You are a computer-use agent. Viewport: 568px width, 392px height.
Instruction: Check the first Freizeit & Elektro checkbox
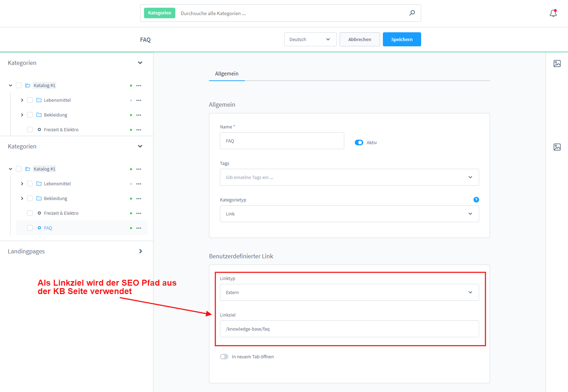click(30, 129)
